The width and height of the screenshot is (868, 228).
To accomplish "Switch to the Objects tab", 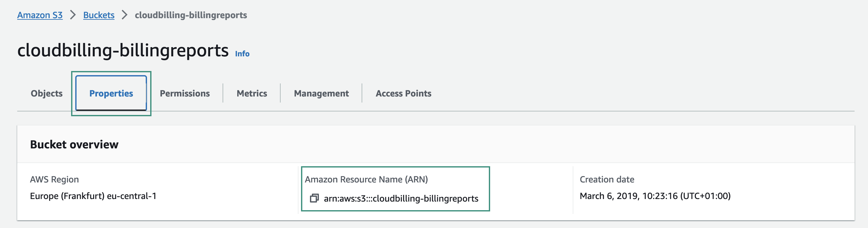I will click(x=46, y=93).
